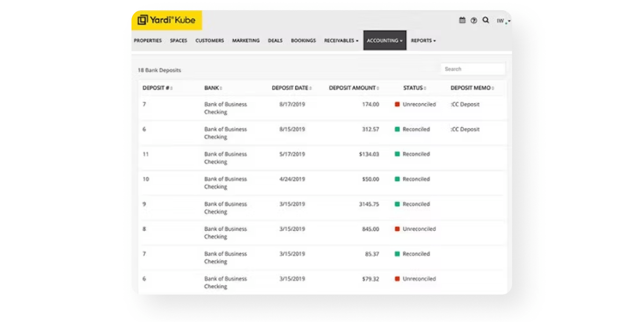The width and height of the screenshot is (644, 322).
Task: Expand the Reports dropdown menu
Action: coord(423,40)
